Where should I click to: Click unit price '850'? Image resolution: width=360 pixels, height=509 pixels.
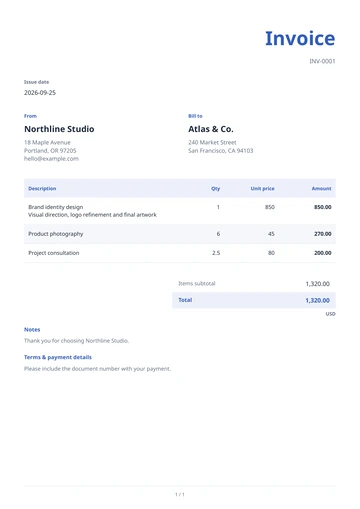270,207
